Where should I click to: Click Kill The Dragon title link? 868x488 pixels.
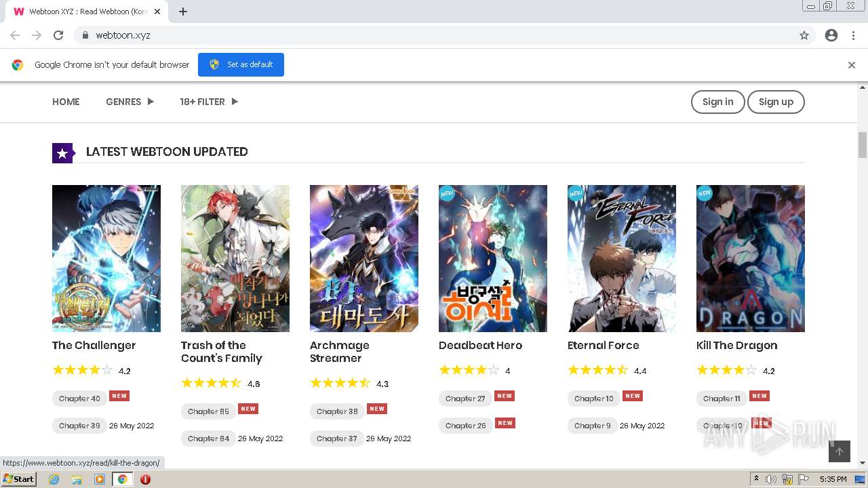point(736,346)
